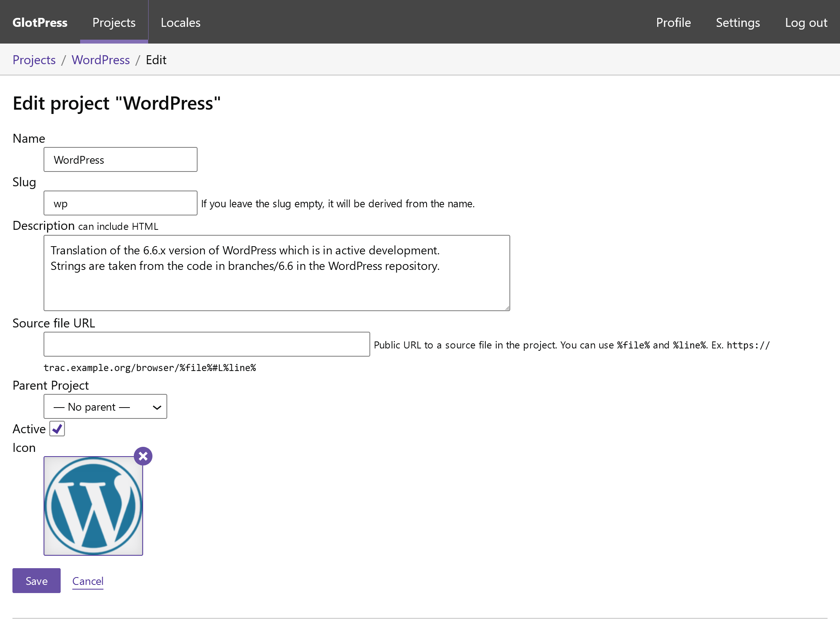The image size is (840, 630).
Task: Click the 'Icon' label
Action: [24, 448]
